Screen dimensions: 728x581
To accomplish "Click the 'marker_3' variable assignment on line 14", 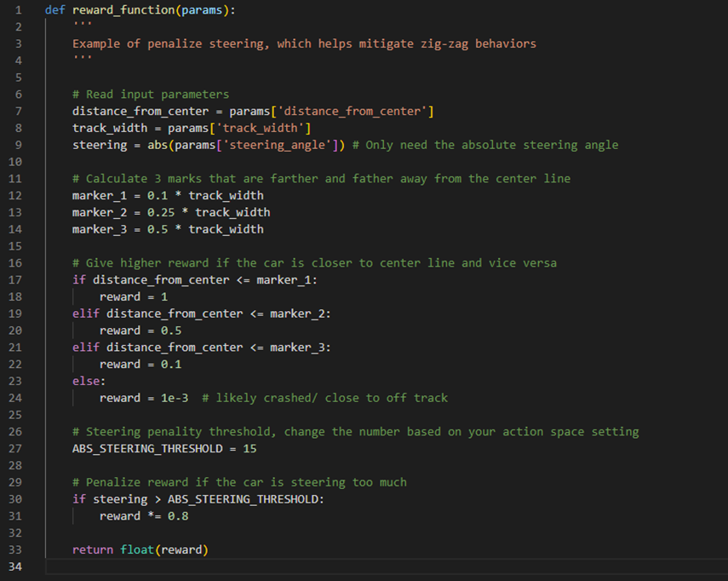I will (x=100, y=229).
